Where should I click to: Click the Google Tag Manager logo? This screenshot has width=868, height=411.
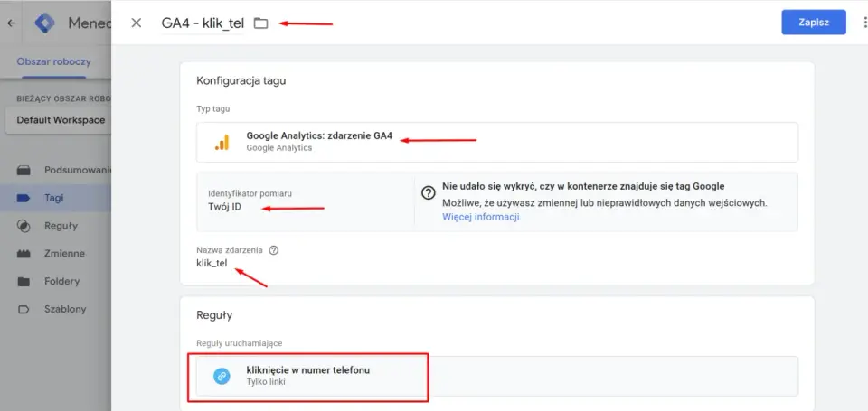pos(45,23)
